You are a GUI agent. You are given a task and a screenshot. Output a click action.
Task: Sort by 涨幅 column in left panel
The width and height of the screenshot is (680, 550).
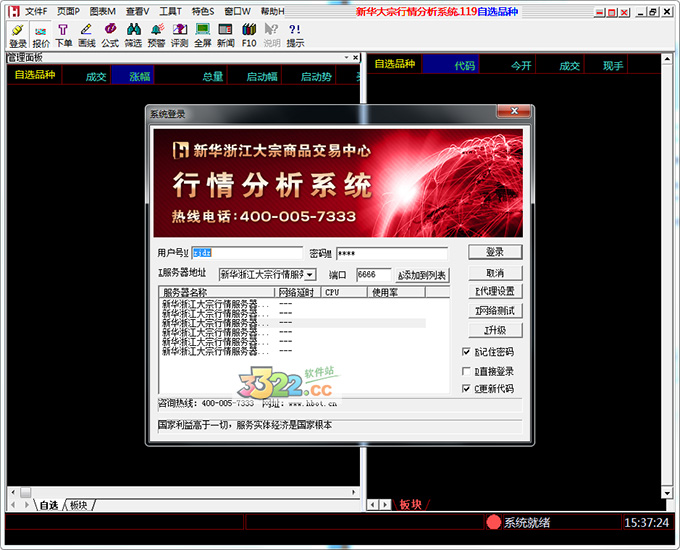[x=132, y=75]
